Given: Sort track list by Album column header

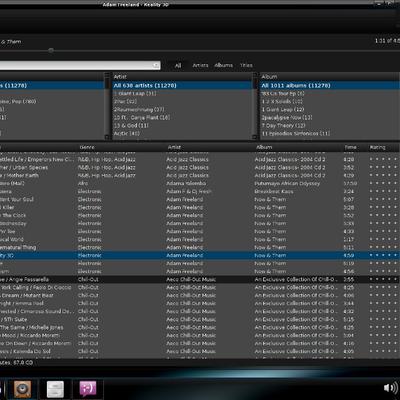Looking at the screenshot, I should coord(264,147).
